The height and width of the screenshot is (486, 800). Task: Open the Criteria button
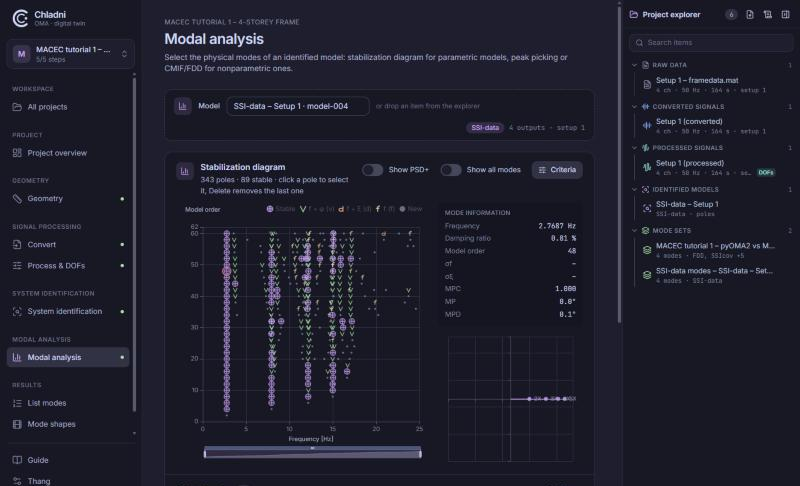tap(557, 170)
